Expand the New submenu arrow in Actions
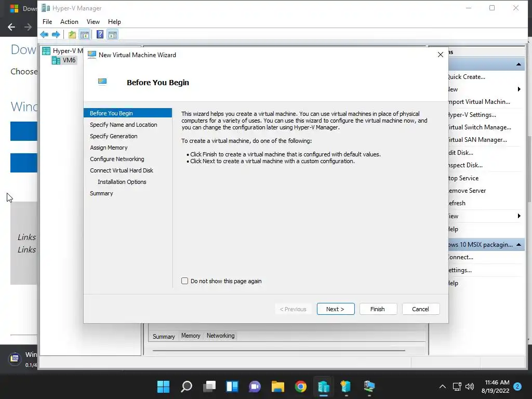The image size is (532, 399). tap(519, 89)
